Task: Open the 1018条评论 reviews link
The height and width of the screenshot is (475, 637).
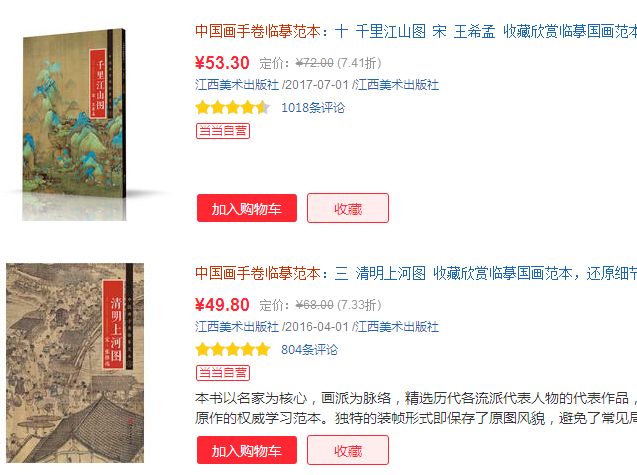Action: pos(313,108)
